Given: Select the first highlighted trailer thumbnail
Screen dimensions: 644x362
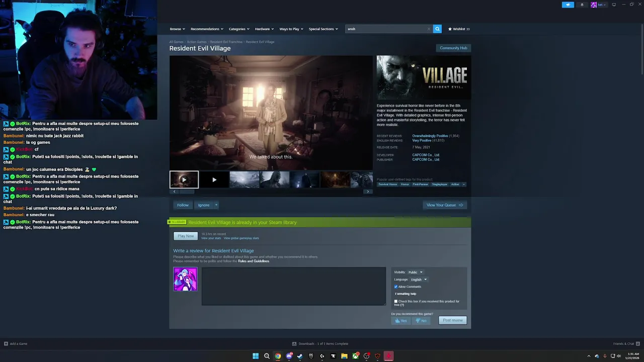Looking at the screenshot, I should (184, 179).
